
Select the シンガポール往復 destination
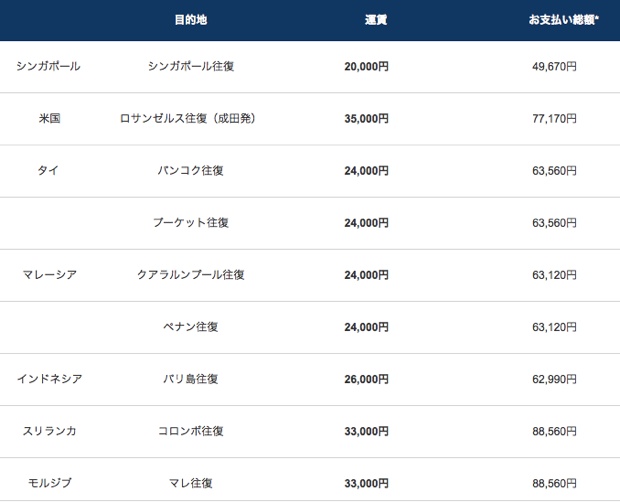pyautogui.click(x=191, y=66)
